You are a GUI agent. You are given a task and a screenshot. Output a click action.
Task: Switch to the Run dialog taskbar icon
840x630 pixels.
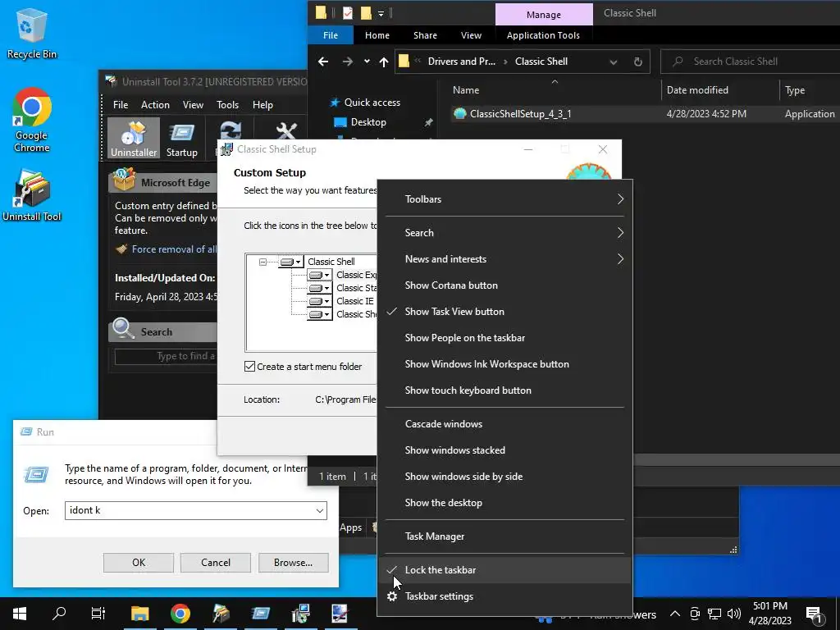pos(260,614)
